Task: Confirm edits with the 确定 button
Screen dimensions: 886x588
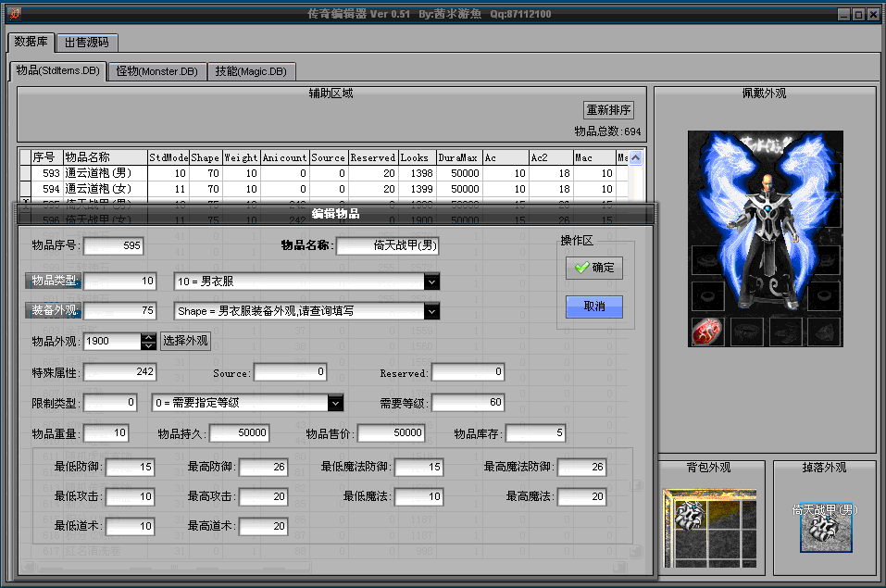Action: tap(594, 268)
